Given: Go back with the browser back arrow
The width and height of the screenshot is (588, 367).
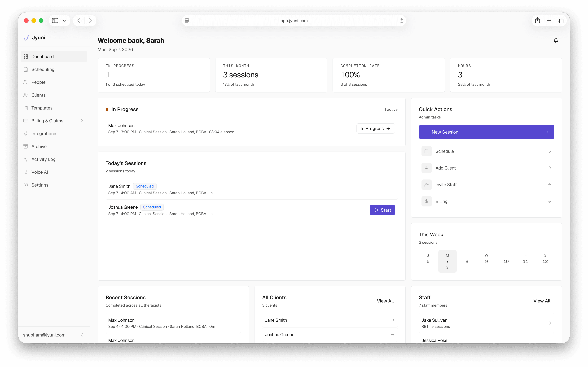Looking at the screenshot, I should point(79,21).
